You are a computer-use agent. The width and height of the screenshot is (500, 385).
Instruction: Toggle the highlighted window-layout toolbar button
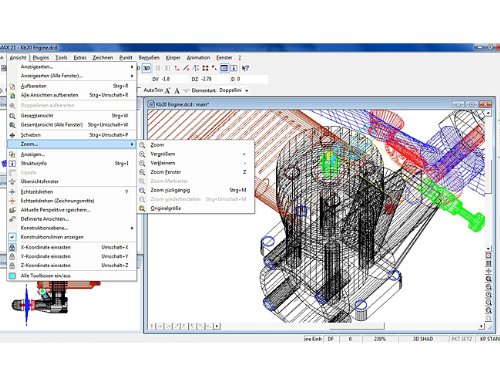tap(224, 68)
